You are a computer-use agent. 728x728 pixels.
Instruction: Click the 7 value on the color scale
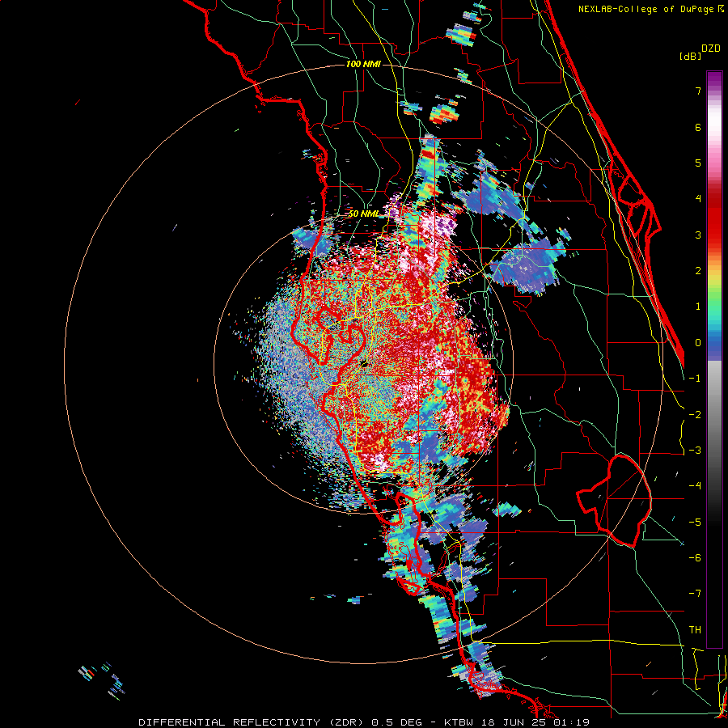click(x=698, y=91)
